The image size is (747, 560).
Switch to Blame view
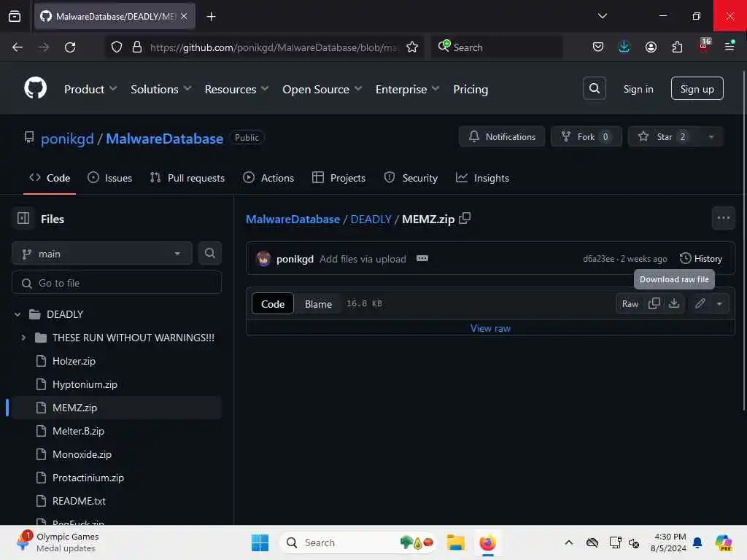click(x=318, y=304)
